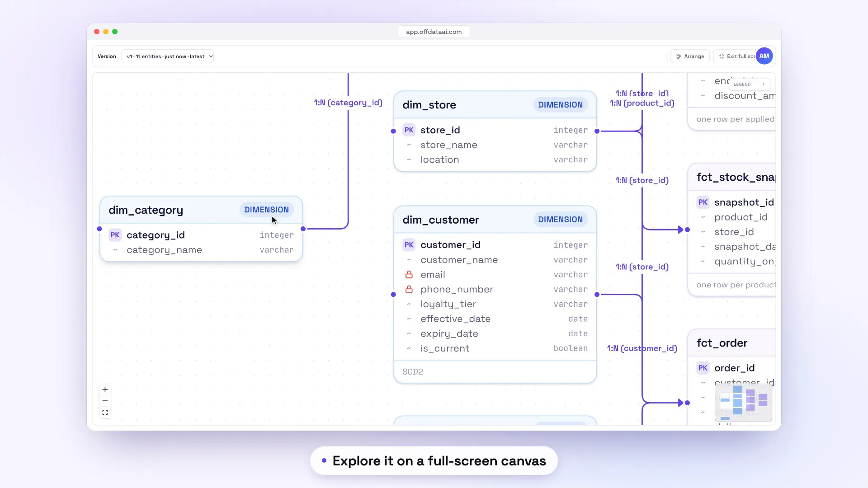Click the Arrange button
The image size is (868, 488).
(x=690, y=56)
